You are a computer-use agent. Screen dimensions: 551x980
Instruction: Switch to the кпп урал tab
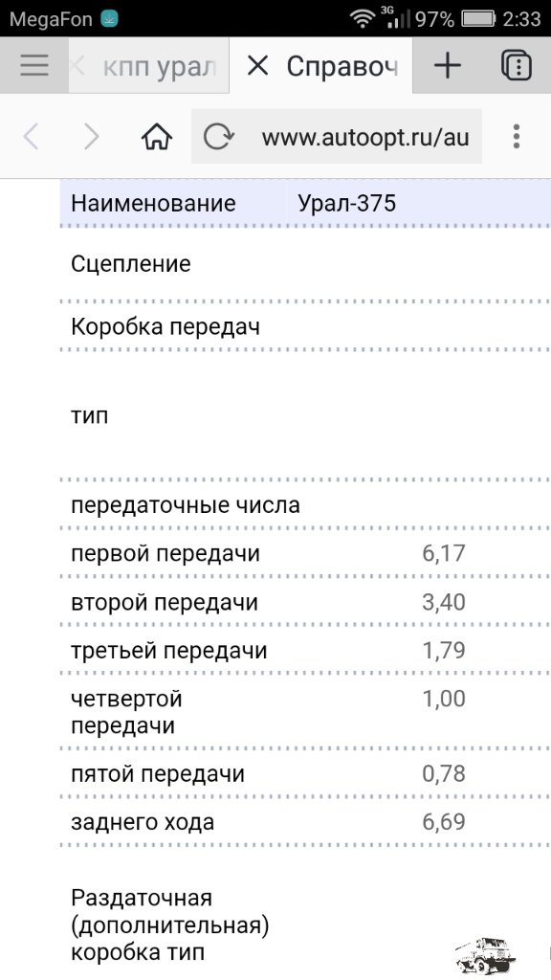[148, 66]
